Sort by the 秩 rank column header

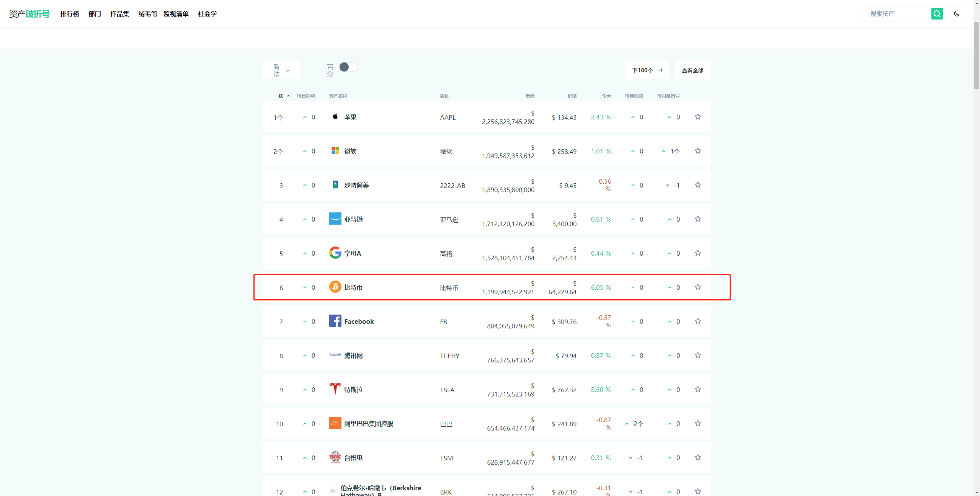click(x=284, y=96)
